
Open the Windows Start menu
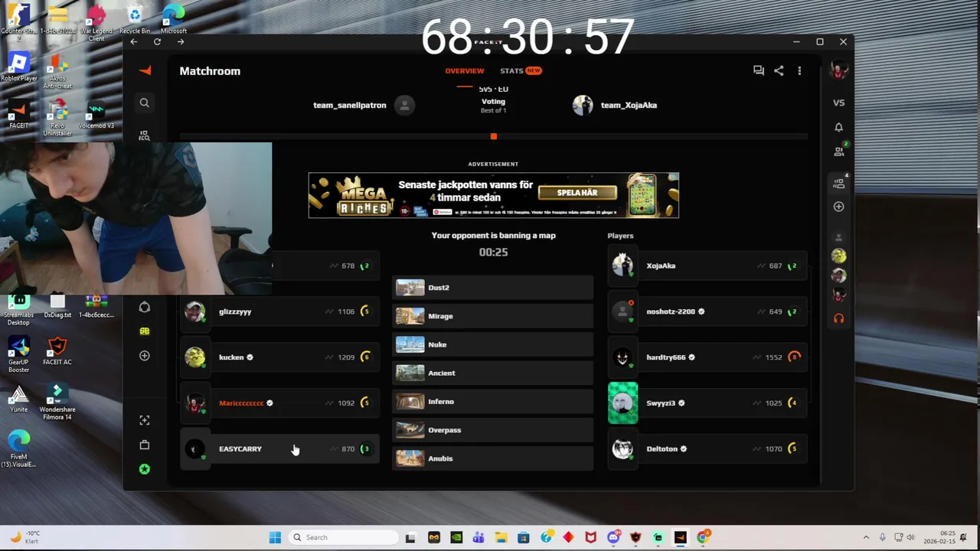[x=275, y=537]
